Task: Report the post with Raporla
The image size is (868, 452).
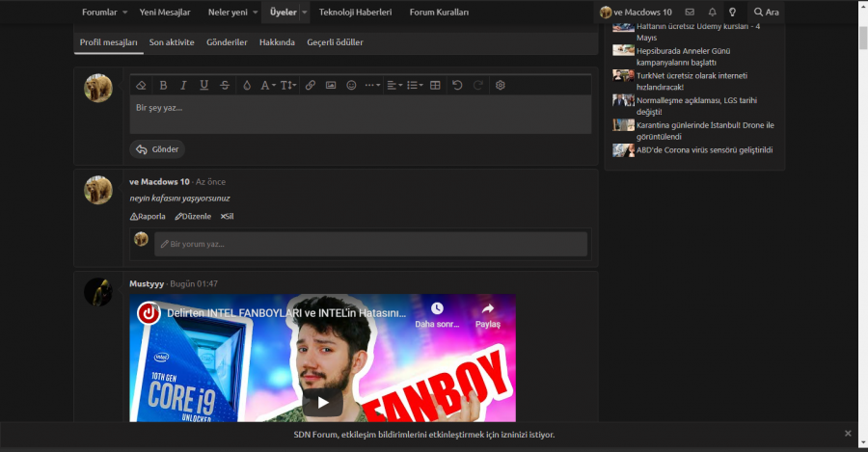Action: [148, 216]
